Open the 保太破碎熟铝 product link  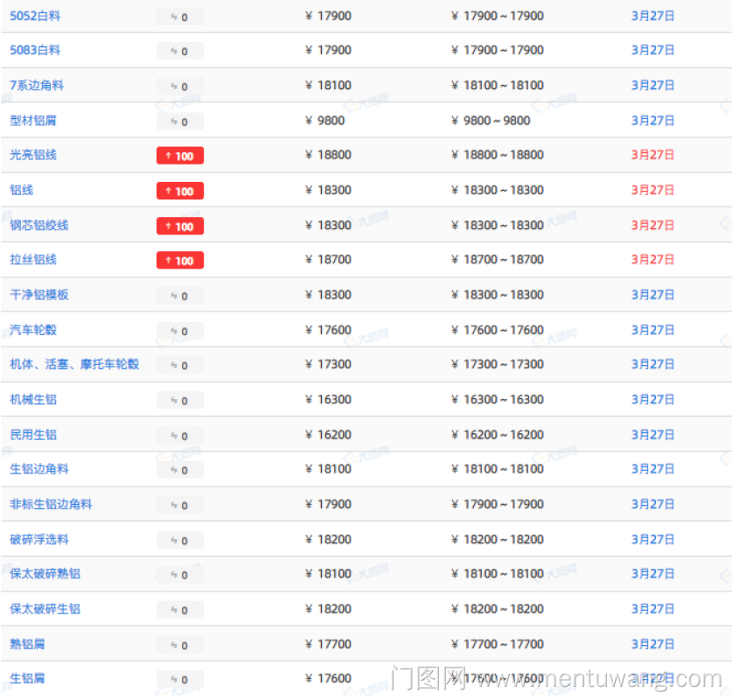point(45,574)
